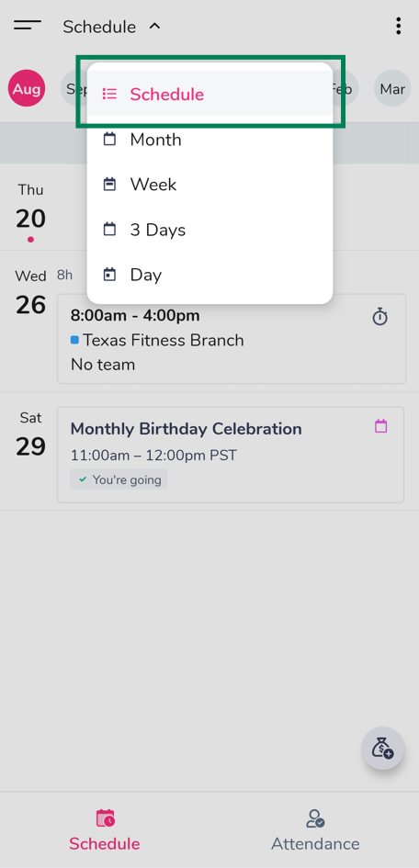The width and height of the screenshot is (419, 868).
Task: Open the Monthly Birthday Celebration event
Action: (231, 455)
